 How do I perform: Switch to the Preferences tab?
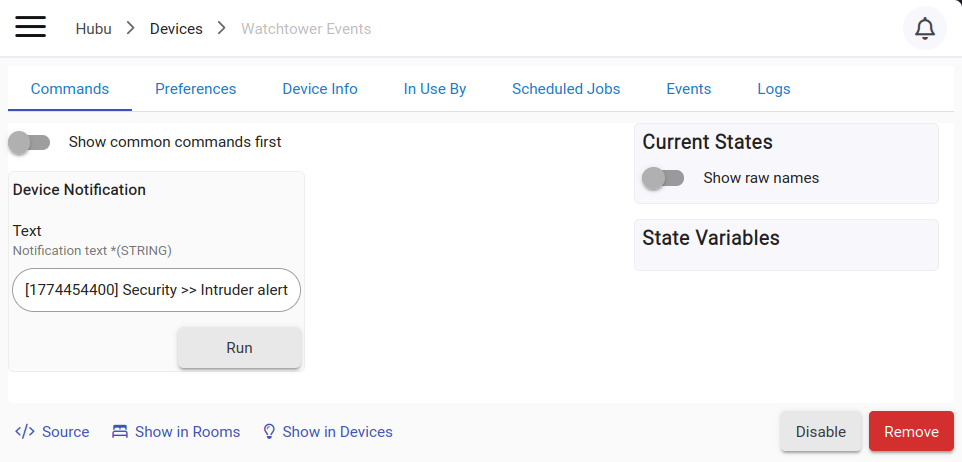[196, 89]
